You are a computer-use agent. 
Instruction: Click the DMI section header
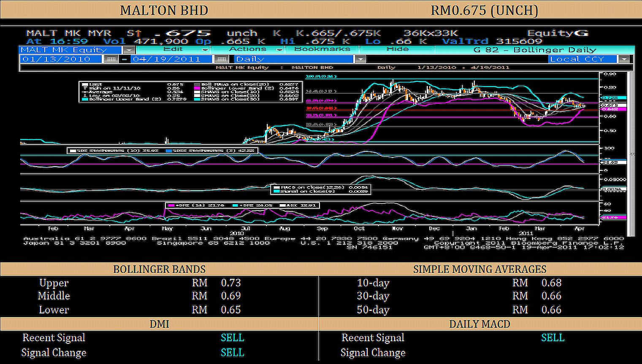(160, 324)
